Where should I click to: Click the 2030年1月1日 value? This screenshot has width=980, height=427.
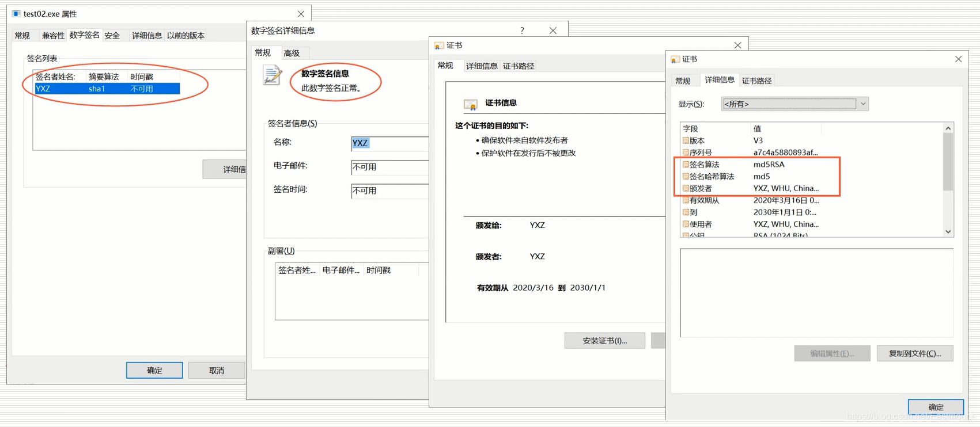[x=785, y=212]
